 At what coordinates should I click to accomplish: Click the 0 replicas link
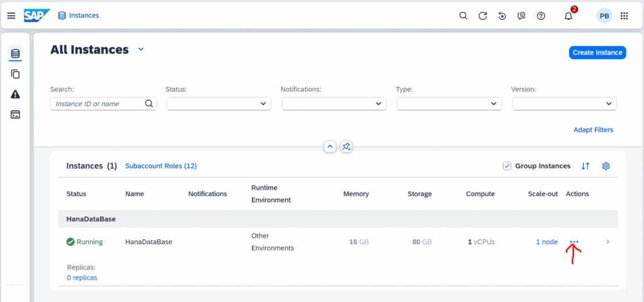82,277
